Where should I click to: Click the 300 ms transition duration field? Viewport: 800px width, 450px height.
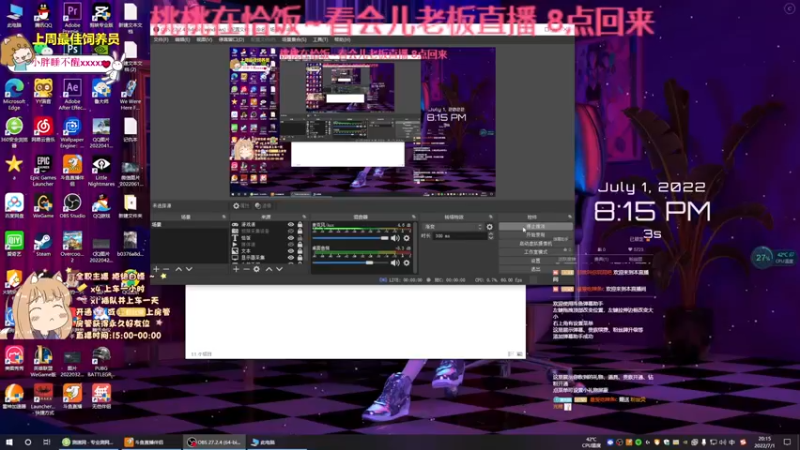[459, 236]
